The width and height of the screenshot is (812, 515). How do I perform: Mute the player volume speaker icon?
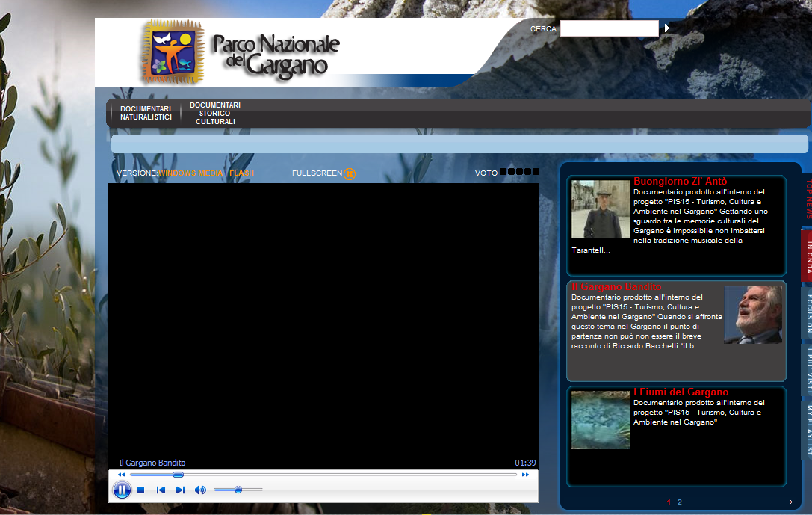[200, 490]
